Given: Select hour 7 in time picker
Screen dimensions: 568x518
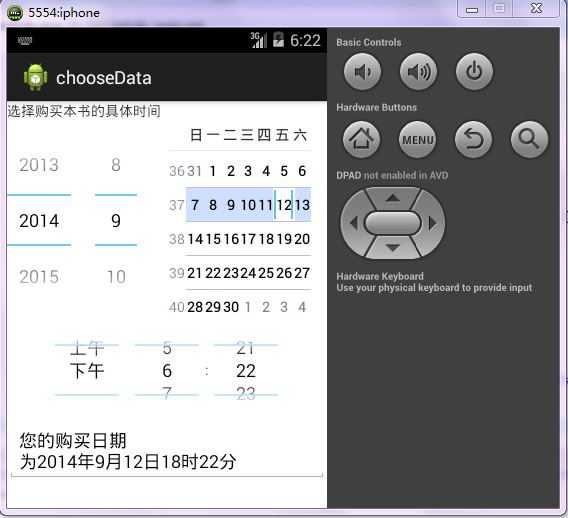Looking at the screenshot, I should [167, 393].
